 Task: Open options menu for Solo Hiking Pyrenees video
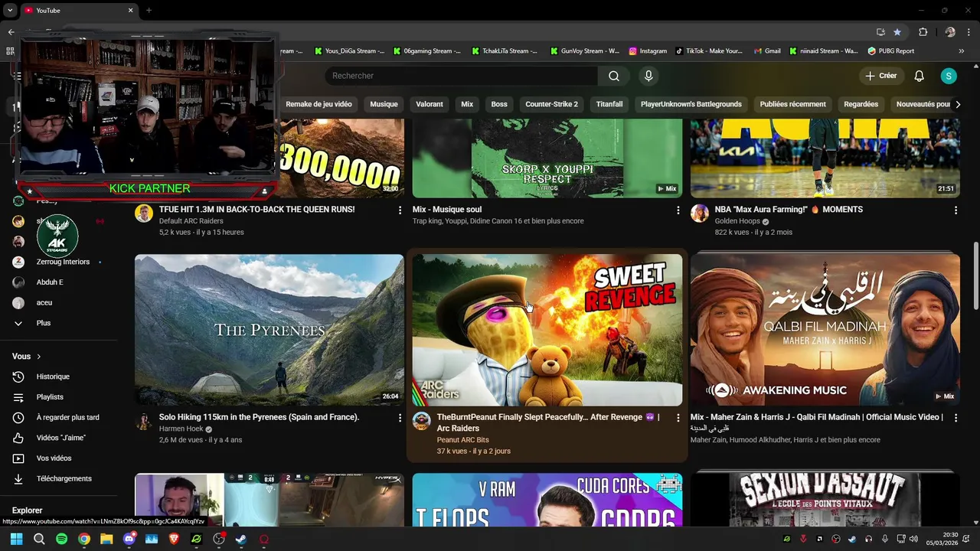coord(400,418)
